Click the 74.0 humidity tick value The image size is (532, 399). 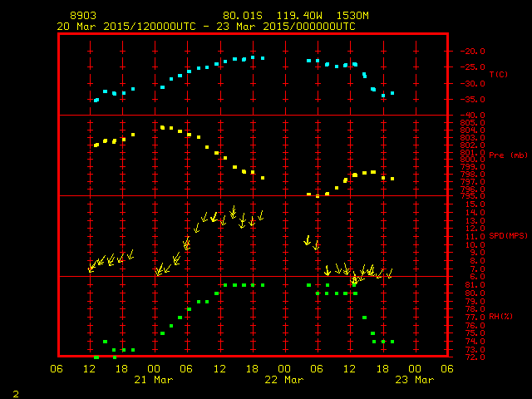[x=475, y=342]
